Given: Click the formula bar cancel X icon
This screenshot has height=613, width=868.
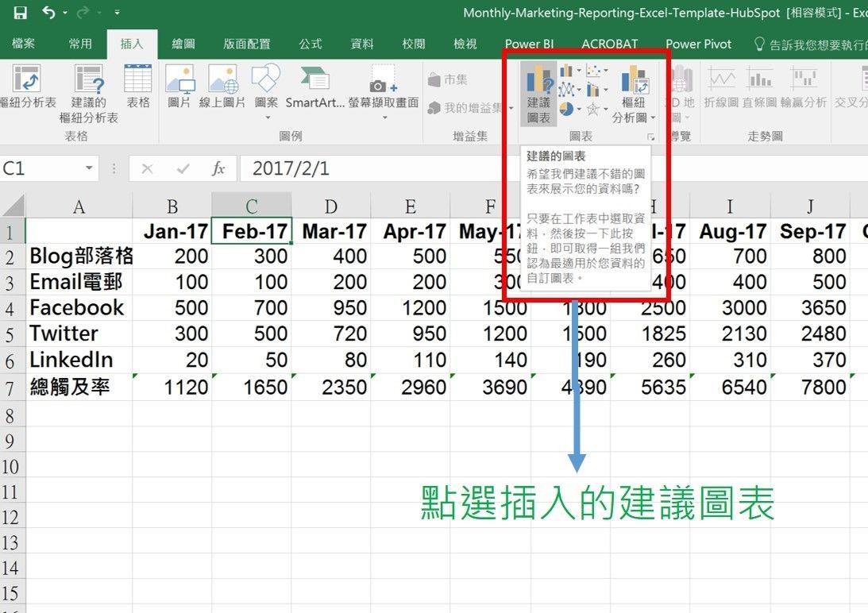Looking at the screenshot, I should [147, 168].
